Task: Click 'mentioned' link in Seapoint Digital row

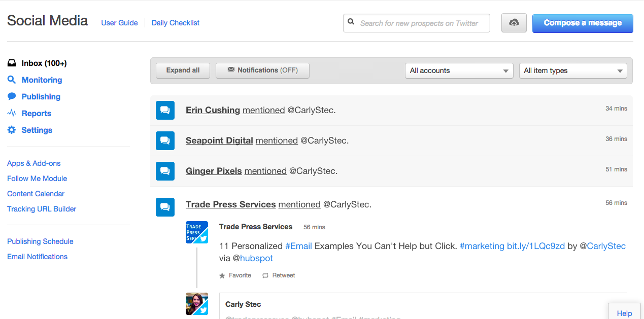Action: point(277,140)
